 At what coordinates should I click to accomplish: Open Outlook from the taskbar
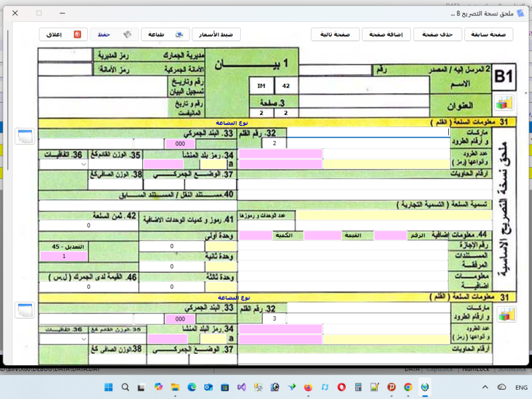tap(208, 387)
